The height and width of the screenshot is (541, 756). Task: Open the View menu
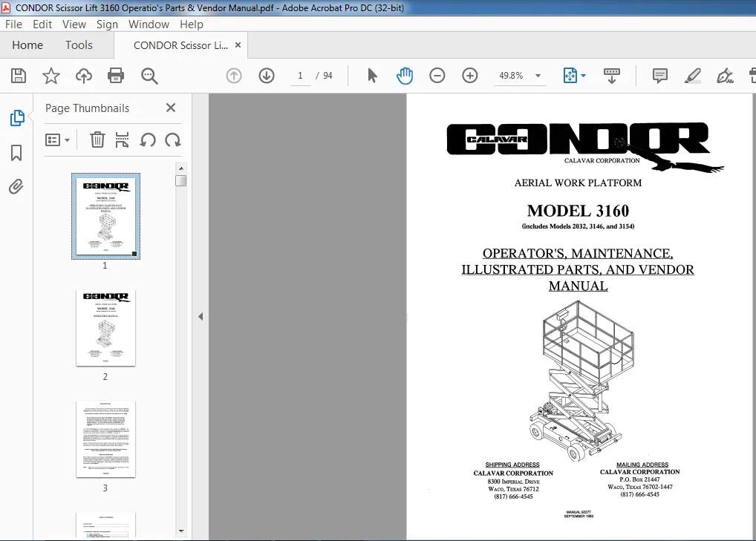pos(74,24)
